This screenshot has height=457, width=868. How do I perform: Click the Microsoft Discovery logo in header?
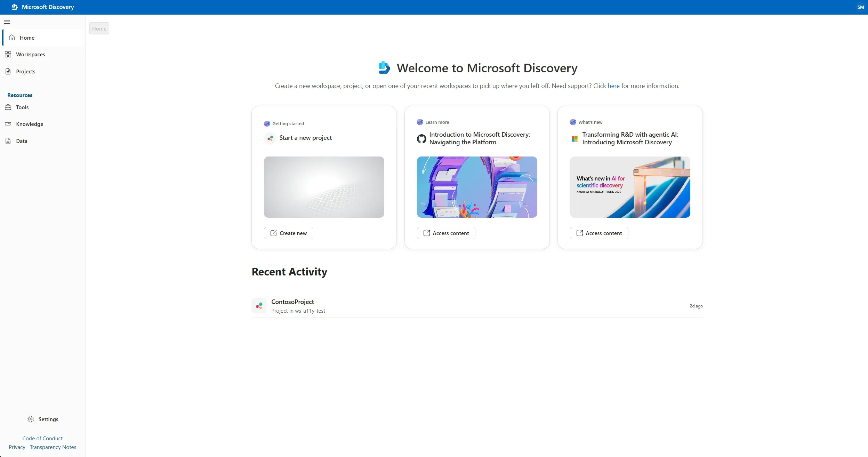15,7
